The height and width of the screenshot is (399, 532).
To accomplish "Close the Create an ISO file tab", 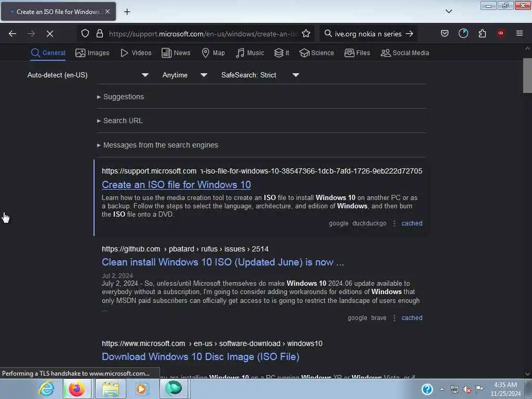I will [x=108, y=11].
